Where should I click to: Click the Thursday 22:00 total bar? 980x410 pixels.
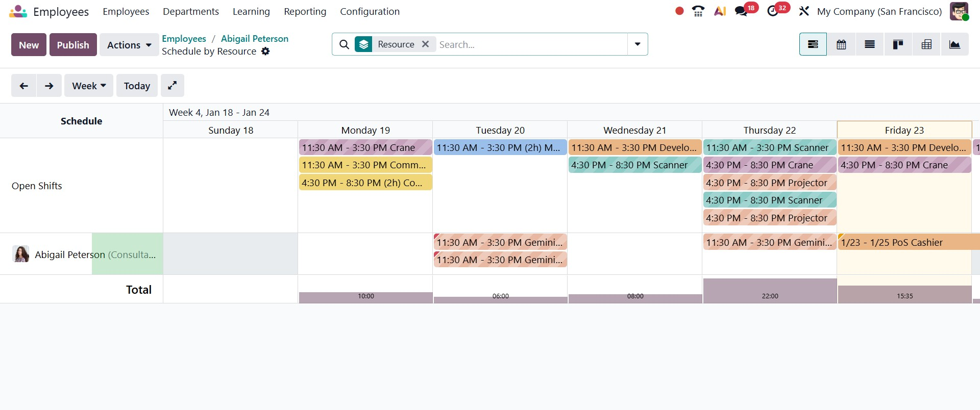pyautogui.click(x=770, y=291)
